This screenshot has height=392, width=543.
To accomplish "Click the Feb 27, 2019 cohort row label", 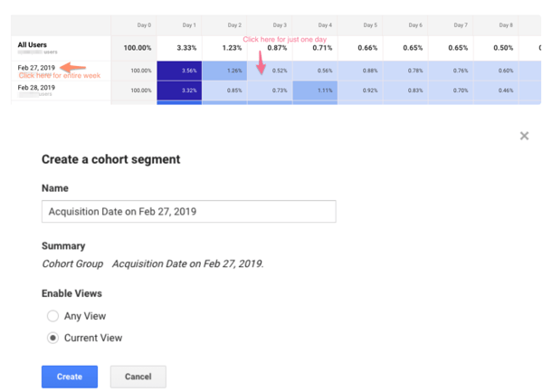I will point(36,68).
